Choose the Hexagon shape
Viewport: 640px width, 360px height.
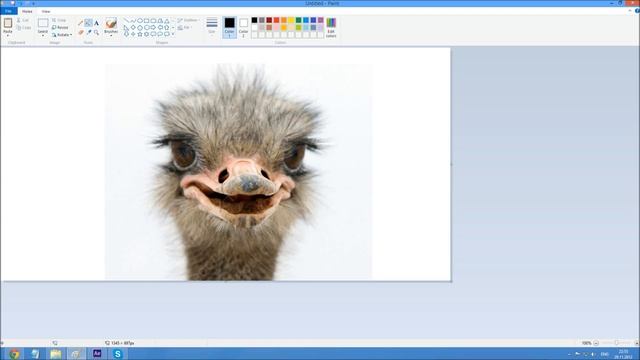147,28
